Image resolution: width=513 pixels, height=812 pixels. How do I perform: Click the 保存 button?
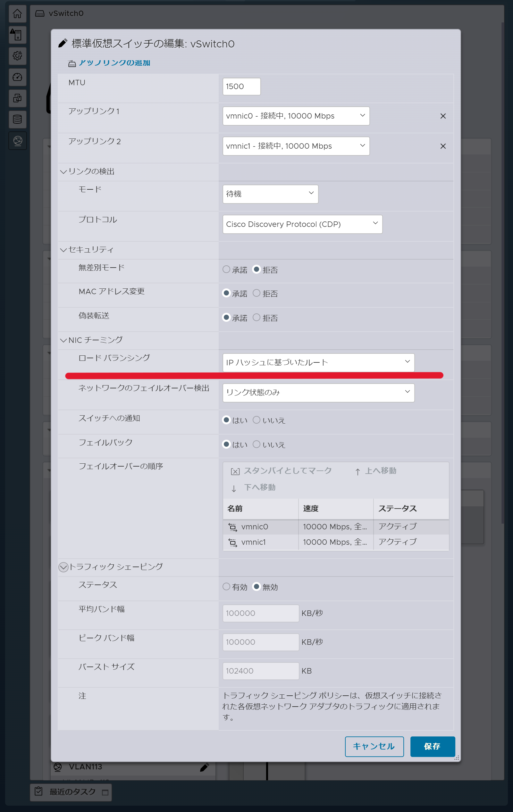coord(432,747)
